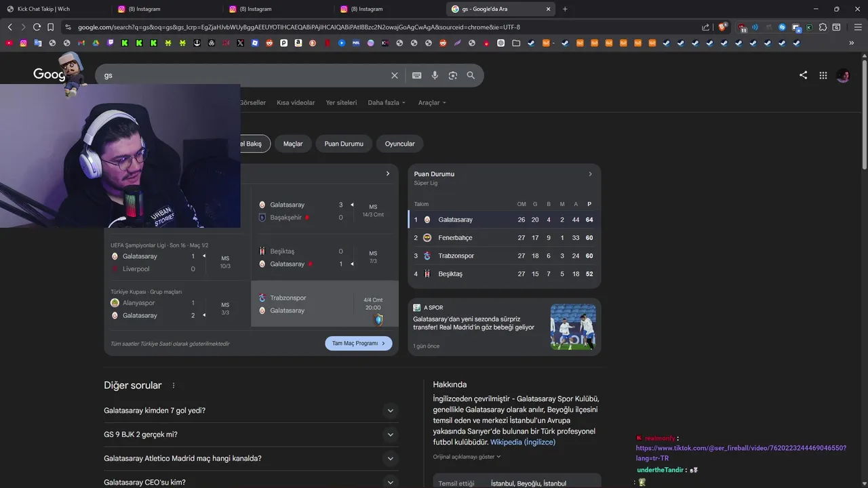
Task: Click the magnifier search icon
Action: tap(471, 75)
